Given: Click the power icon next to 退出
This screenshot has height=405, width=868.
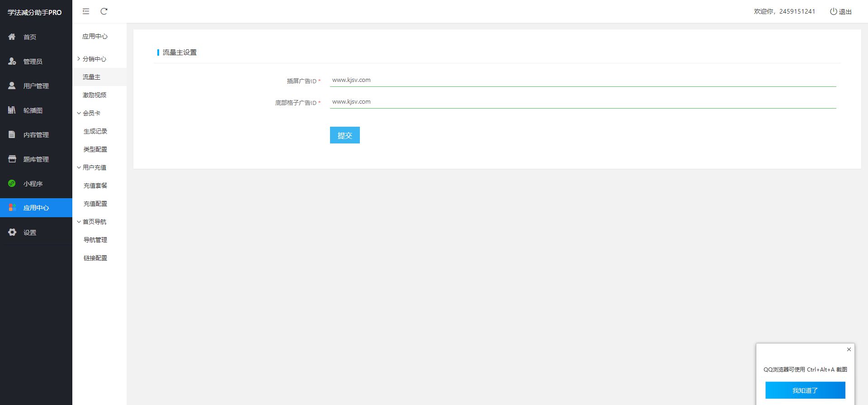Looking at the screenshot, I should (x=833, y=11).
